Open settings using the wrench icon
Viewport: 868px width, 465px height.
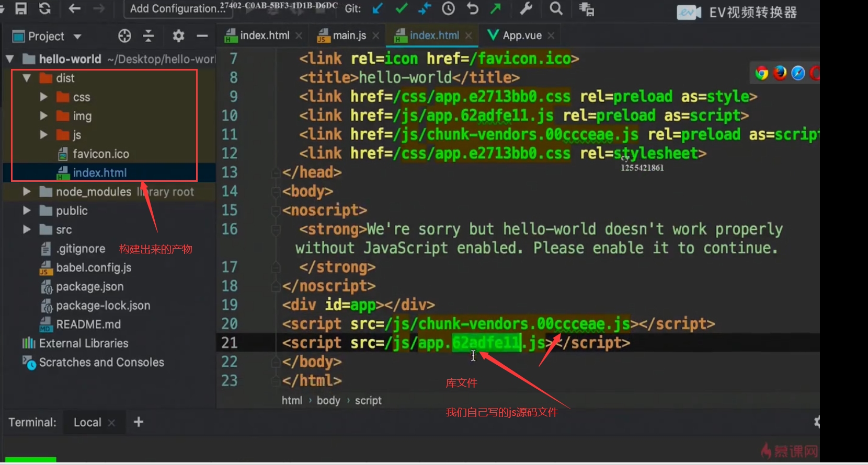point(526,8)
